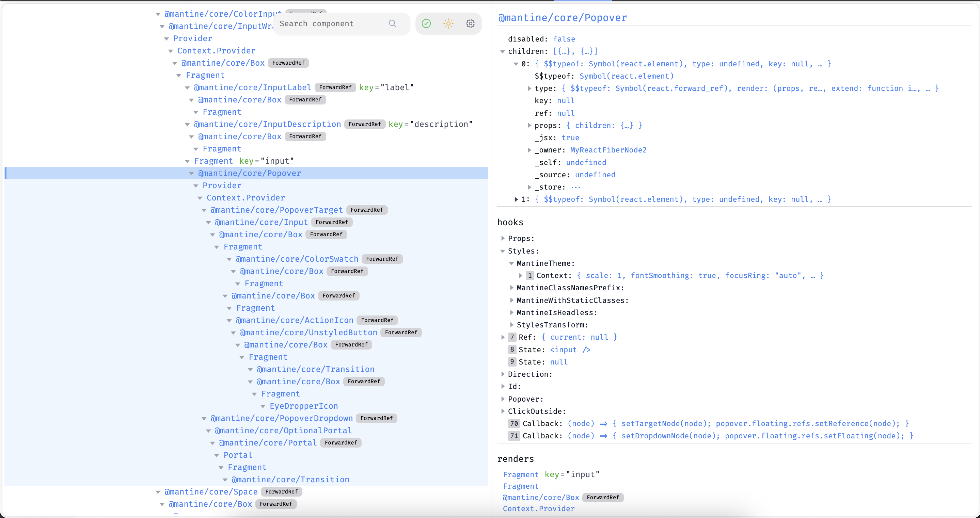Select @mantine/core/Input tree node
The image size is (980, 518).
tap(261, 223)
